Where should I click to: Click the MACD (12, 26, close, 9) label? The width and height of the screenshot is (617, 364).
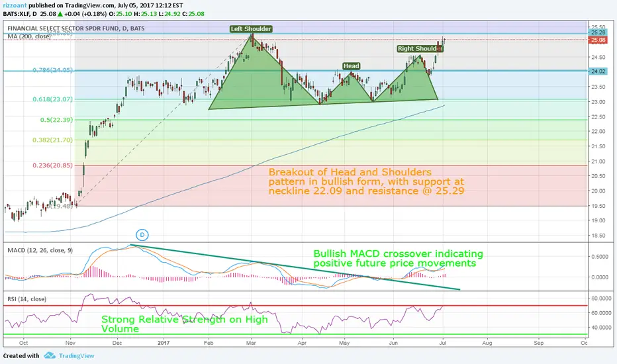click(x=40, y=250)
